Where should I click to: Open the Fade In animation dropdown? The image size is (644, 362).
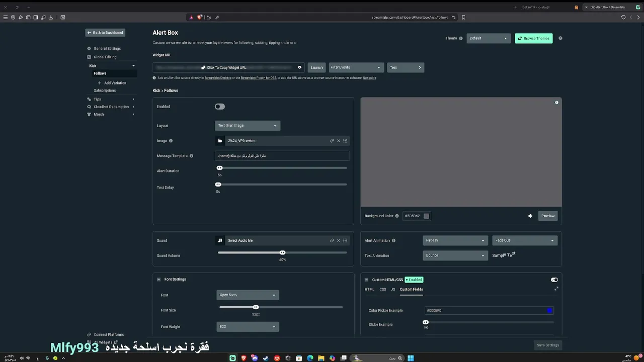click(455, 240)
